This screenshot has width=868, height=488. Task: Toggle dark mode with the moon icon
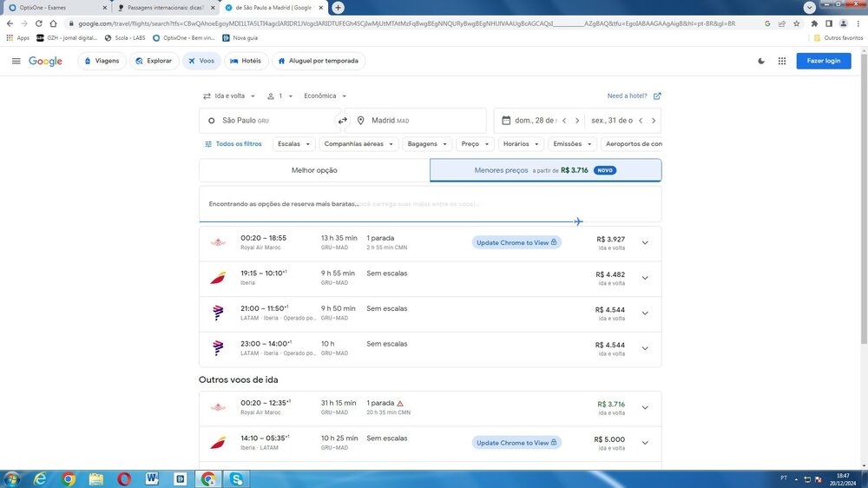tap(761, 61)
